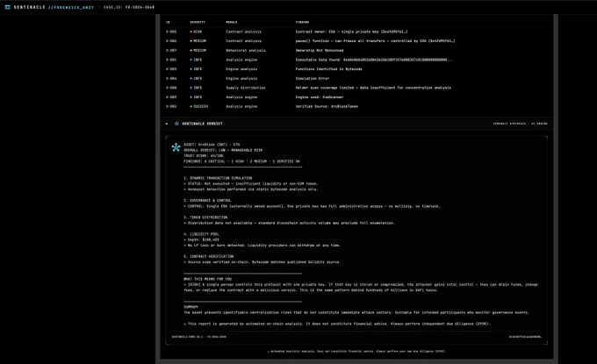This screenshot has width=597, height=364.
Task: Click the Governance & Control heading
Action: tap(207, 201)
